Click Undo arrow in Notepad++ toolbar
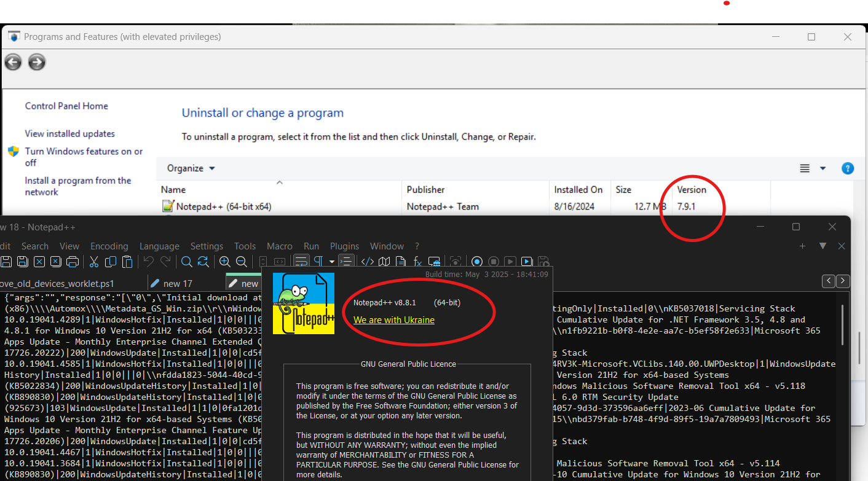Screen dimensions: 868x481 coord(148,261)
